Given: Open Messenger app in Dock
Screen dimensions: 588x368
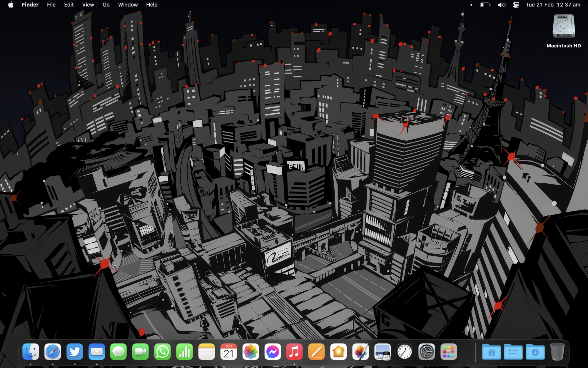Looking at the screenshot, I should [x=273, y=352].
